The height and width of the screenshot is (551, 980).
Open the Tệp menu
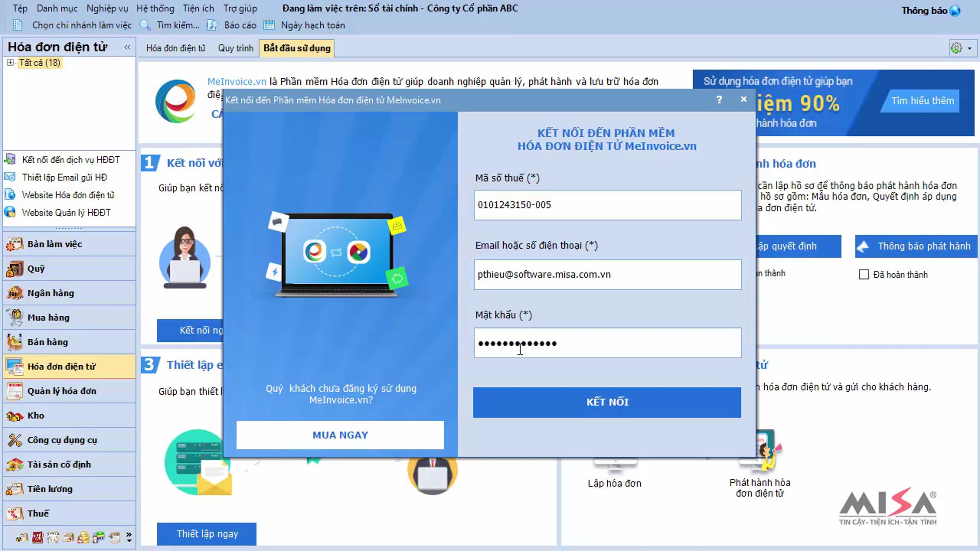point(20,8)
